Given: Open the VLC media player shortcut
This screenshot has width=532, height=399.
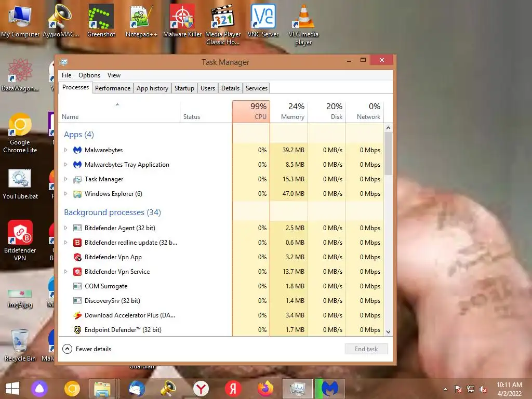Looking at the screenshot, I should tap(303, 25).
